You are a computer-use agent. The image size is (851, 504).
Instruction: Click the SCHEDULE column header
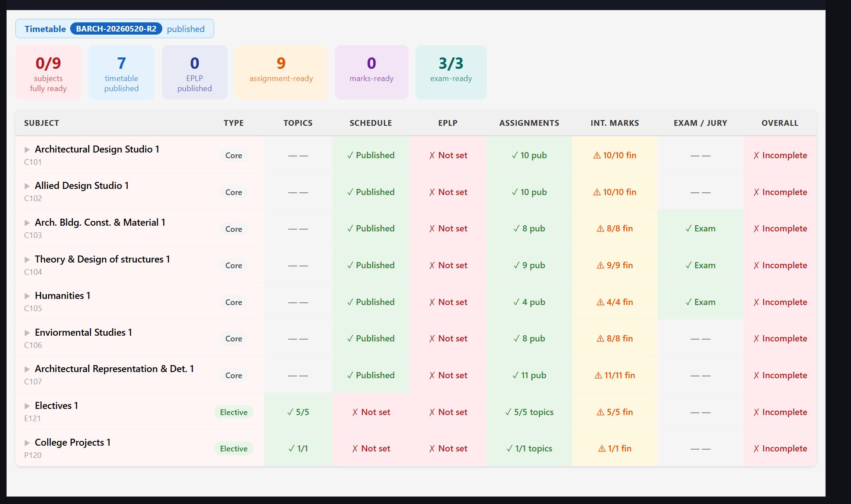point(371,123)
